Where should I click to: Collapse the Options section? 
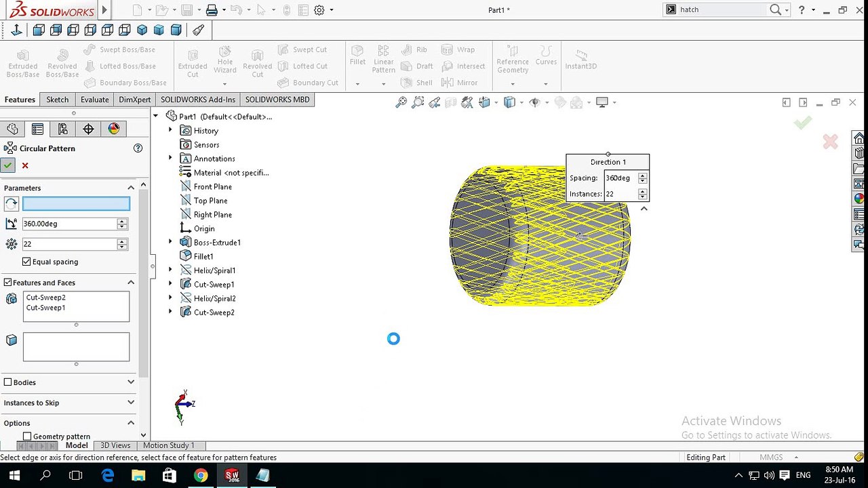[131, 423]
